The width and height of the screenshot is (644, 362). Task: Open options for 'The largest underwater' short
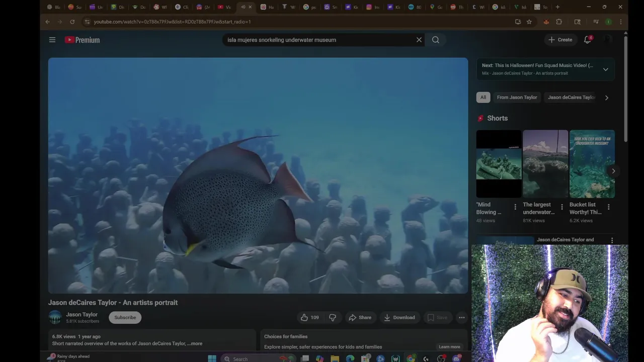(x=561, y=207)
